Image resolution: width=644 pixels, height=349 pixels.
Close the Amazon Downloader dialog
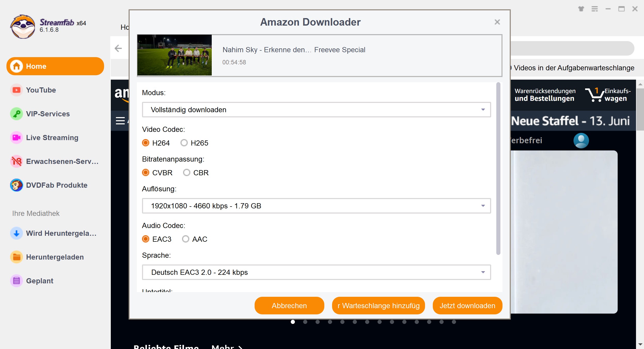(x=497, y=22)
